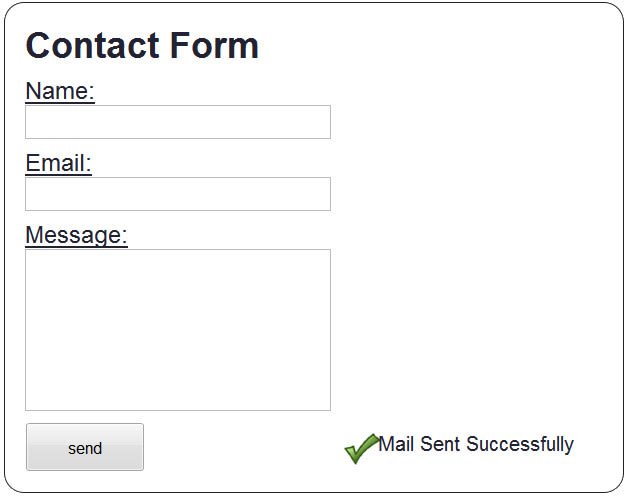Viewport: 627px width, 496px height.
Task: Click the Mail Sent Successfully text
Action: 476,444
